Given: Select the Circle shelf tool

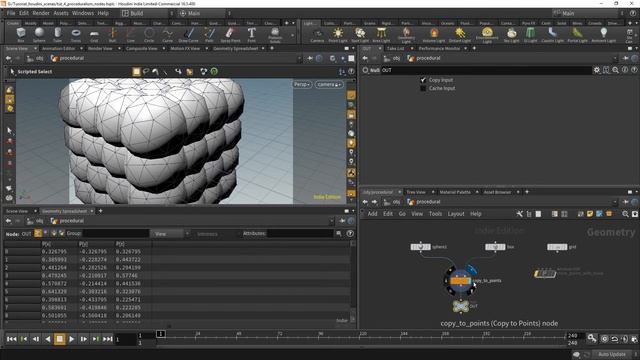Looking at the screenshot, I should click(149, 35).
